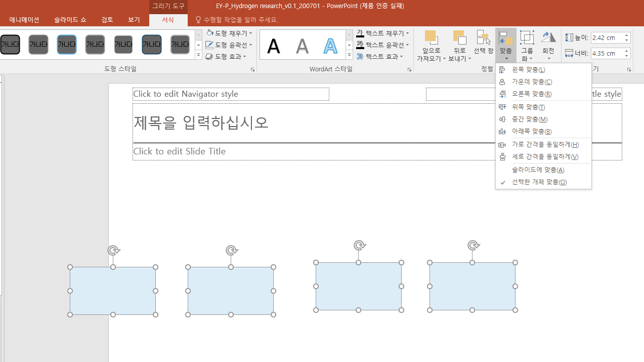Viewport: 644px width, 362px height.
Task: Click the 텍스트 효과 icon
Action: (360, 57)
